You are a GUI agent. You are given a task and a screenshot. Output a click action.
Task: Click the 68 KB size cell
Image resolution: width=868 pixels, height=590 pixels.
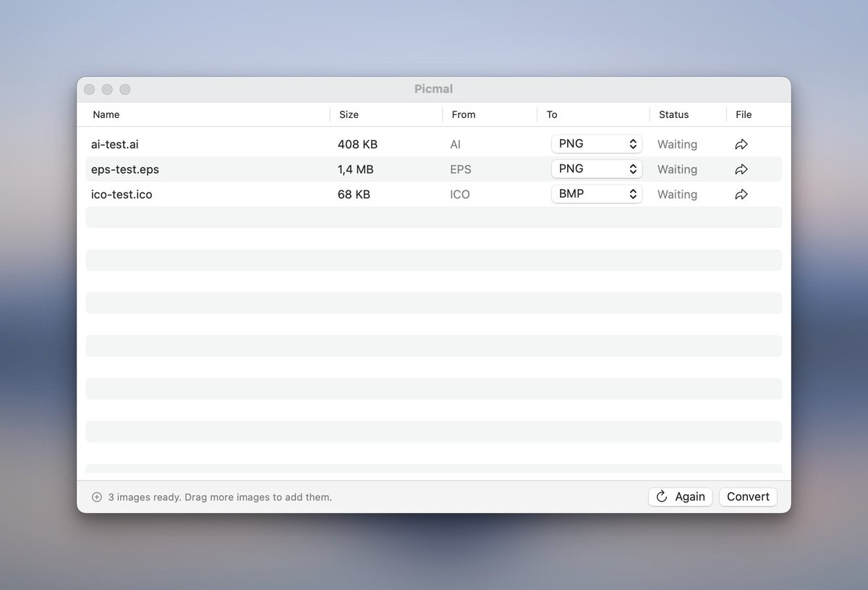pos(354,194)
